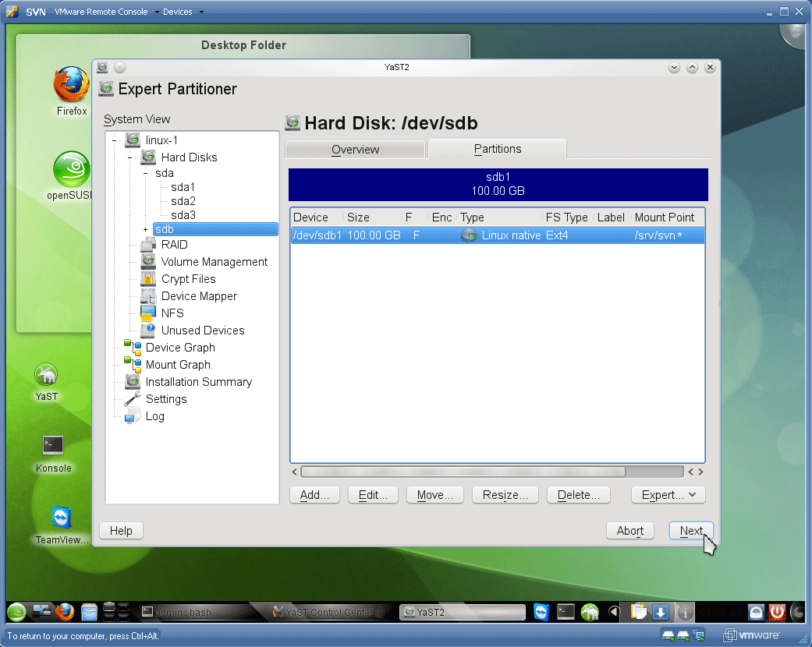Click the Resize... button
The image size is (812, 647).
(505, 495)
